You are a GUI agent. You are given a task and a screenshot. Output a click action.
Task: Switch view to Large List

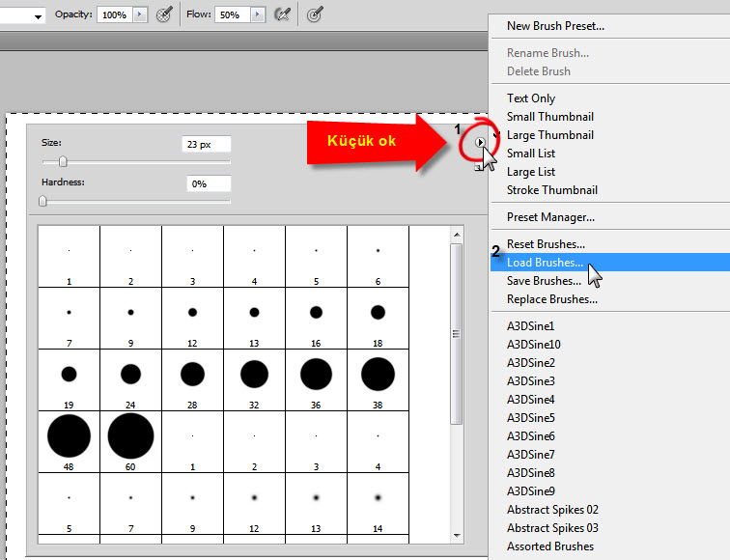click(x=531, y=172)
